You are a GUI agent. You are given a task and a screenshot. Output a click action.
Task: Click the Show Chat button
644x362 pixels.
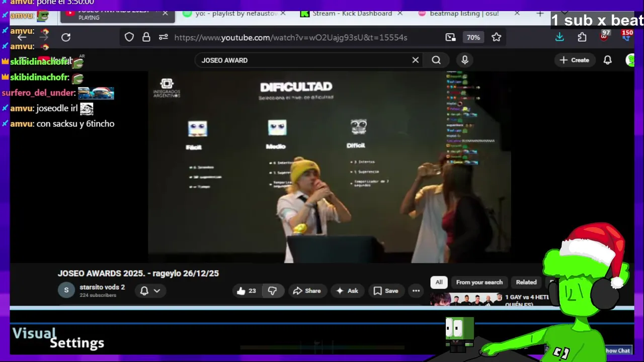coord(617,350)
